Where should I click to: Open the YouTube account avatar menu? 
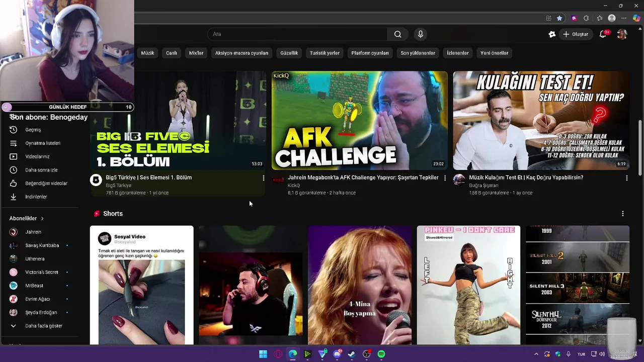coord(622,34)
